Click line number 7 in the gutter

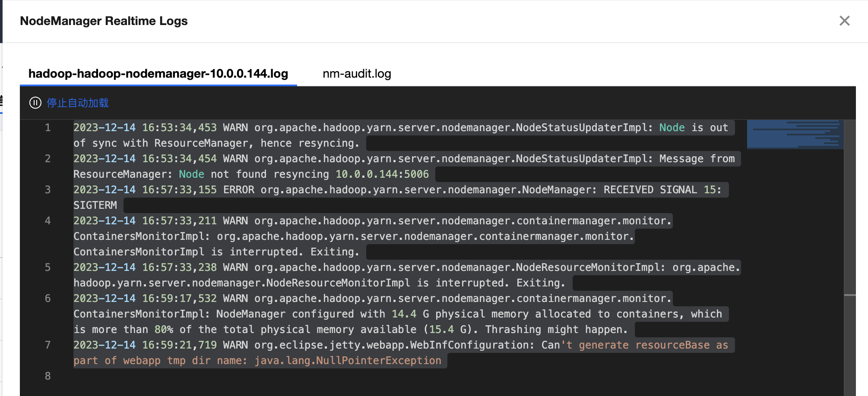click(48, 345)
